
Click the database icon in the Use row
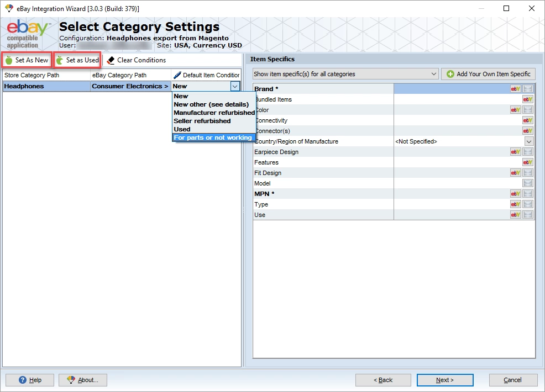[528, 215]
